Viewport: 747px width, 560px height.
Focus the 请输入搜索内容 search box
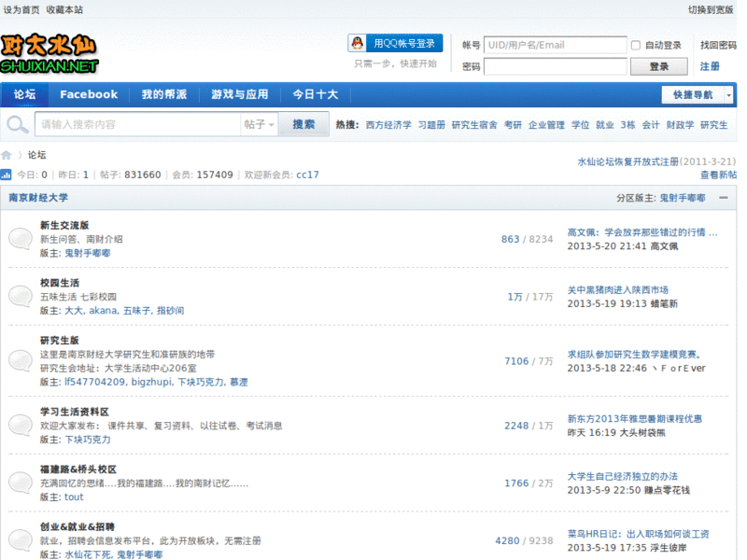138,124
